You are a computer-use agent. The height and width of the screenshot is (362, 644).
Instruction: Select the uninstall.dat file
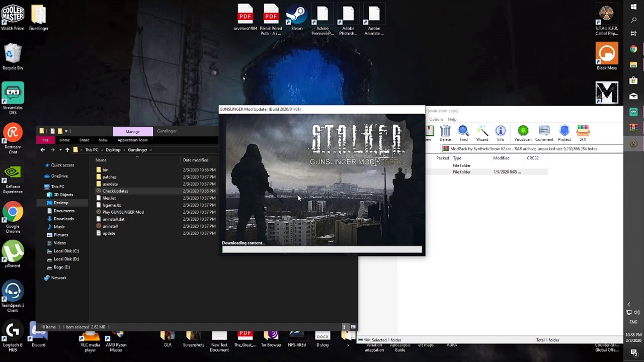[113, 219]
